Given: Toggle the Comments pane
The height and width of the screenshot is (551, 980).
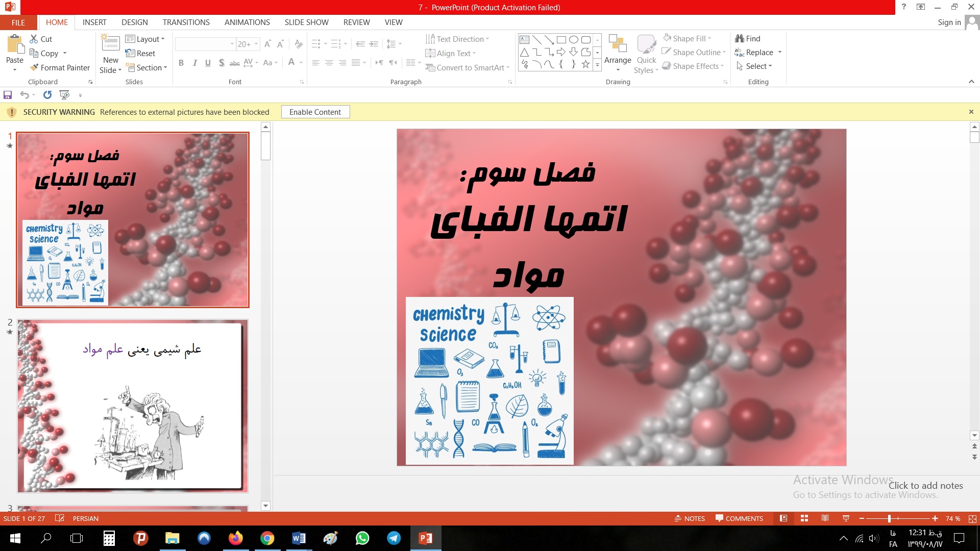Looking at the screenshot, I should pos(739,518).
